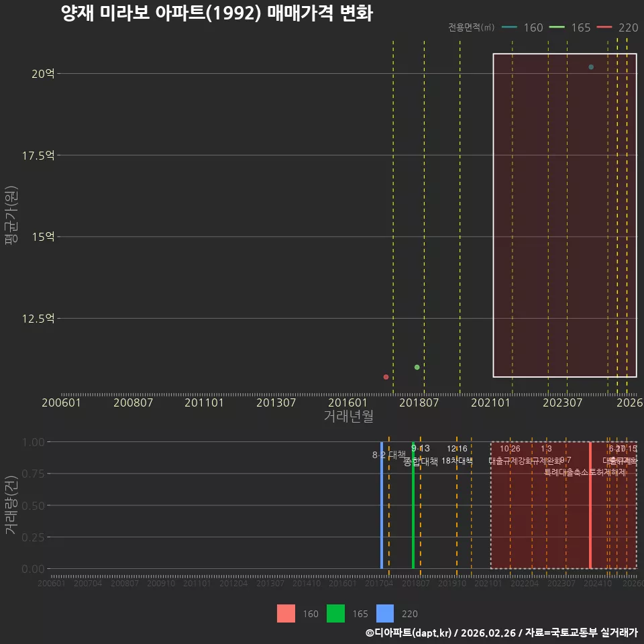Click the 12·16 18차대책 annotation label

457,455
